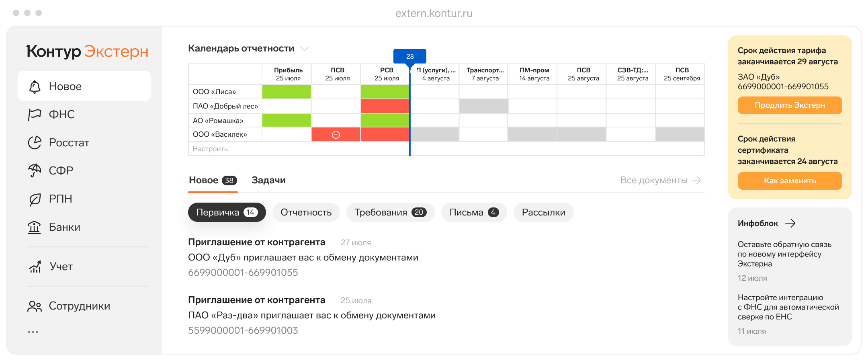Click the Учет growth chart icon
Screen dimensions: 868x361
point(35,267)
